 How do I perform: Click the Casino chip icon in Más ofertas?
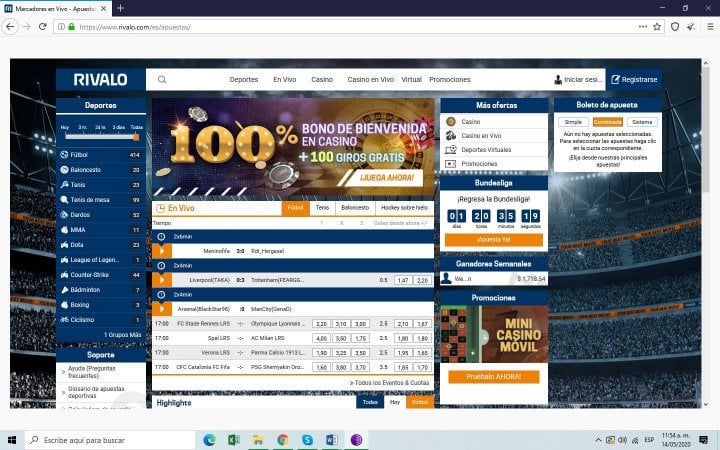[x=451, y=122]
